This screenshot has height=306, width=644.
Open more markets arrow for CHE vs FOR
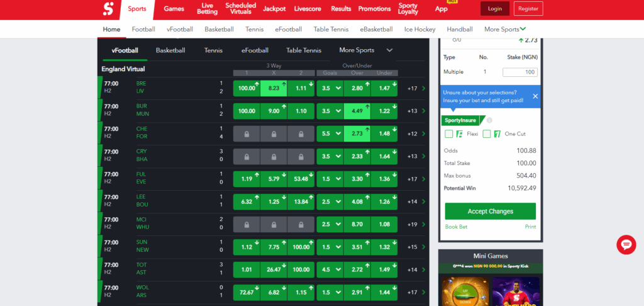click(x=423, y=134)
